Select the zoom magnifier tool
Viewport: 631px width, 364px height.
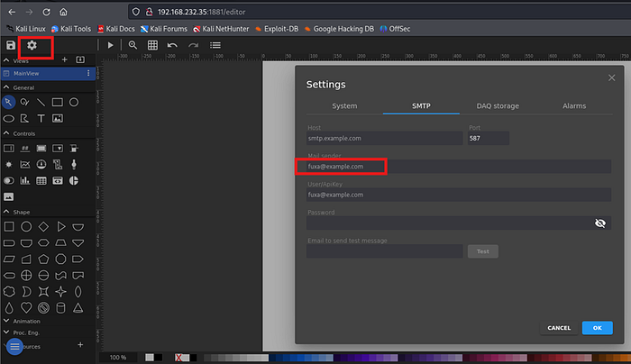pos(133,45)
